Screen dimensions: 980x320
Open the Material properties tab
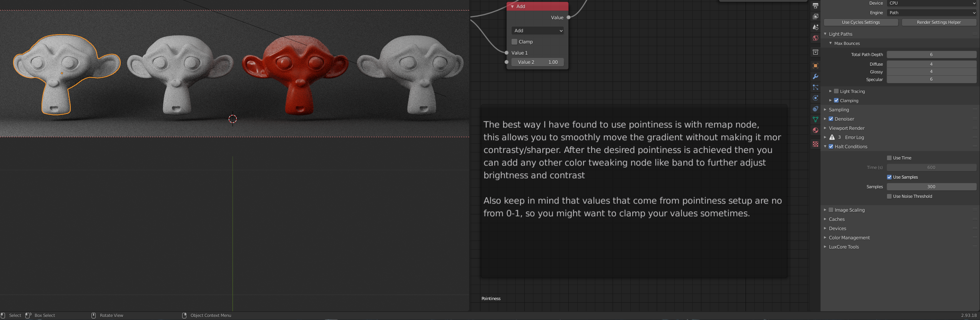click(815, 130)
